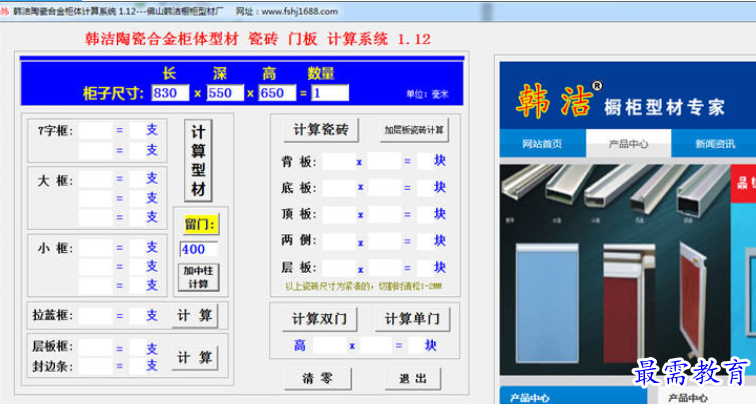Click 计算 button beside 层板框
The height and width of the screenshot is (404, 756).
tap(195, 358)
